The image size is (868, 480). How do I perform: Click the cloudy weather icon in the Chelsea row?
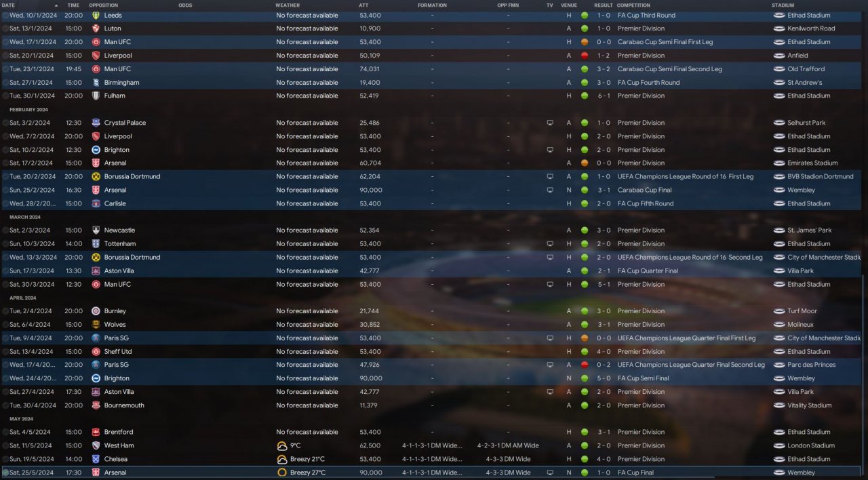282,459
